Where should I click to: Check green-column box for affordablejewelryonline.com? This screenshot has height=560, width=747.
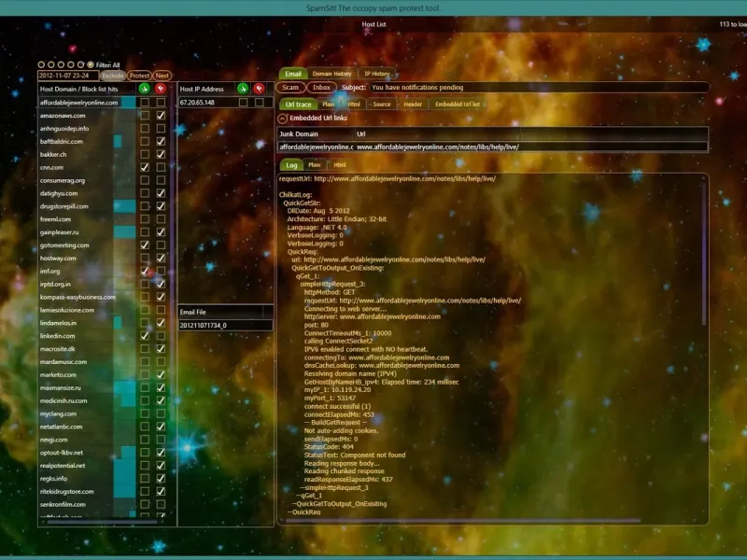pos(145,103)
